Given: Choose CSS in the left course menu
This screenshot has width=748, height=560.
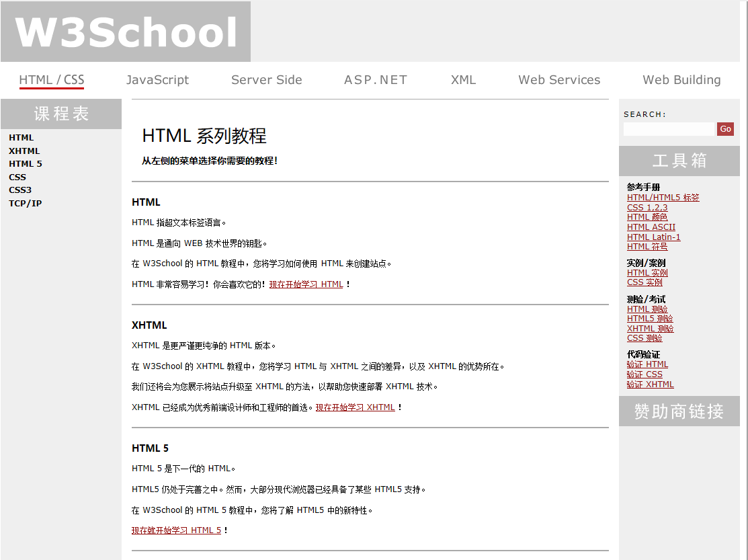Looking at the screenshot, I should coord(17,177).
